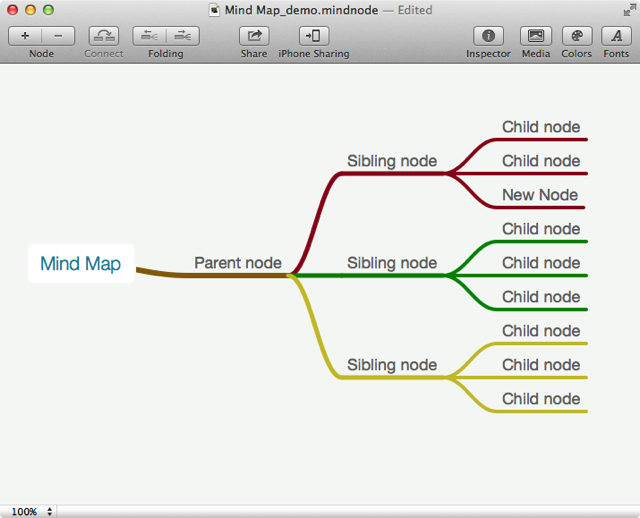Select the bottom green Child node
640x518 pixels.
coord(541,297)
